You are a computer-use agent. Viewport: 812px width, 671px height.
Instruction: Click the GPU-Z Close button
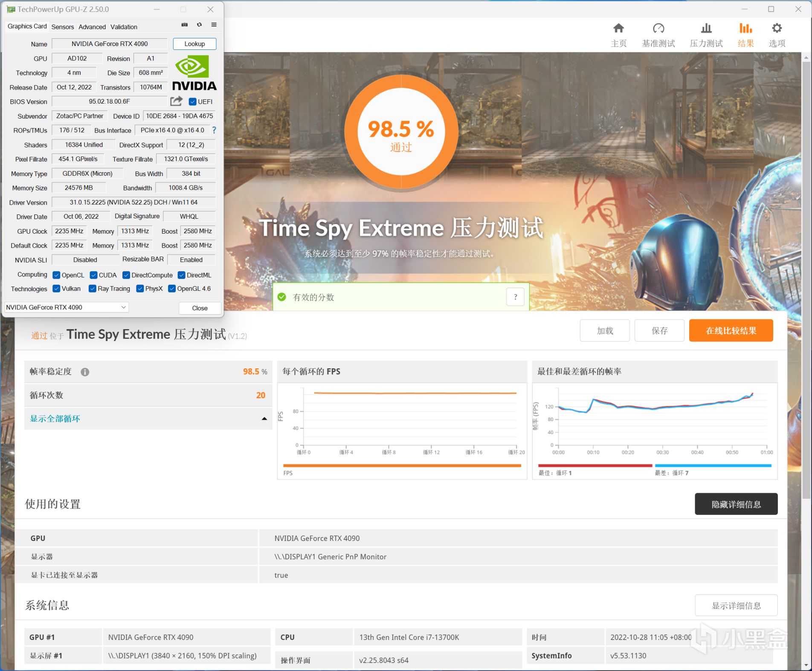[200, 308]
